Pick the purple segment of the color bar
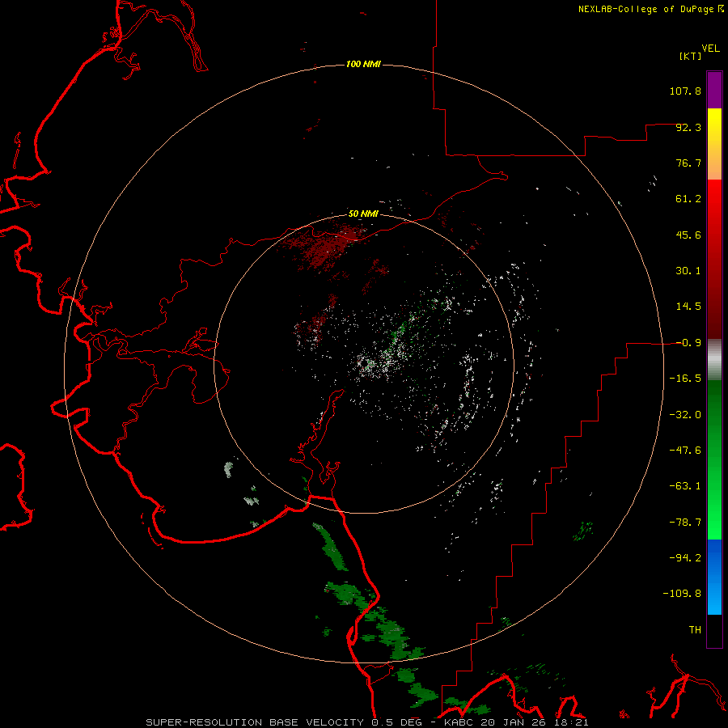 [714, 90]
